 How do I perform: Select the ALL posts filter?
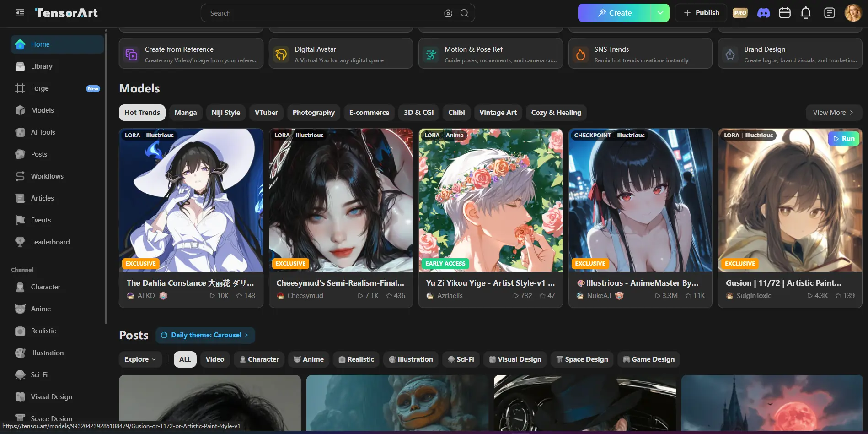tap(185, 359)
